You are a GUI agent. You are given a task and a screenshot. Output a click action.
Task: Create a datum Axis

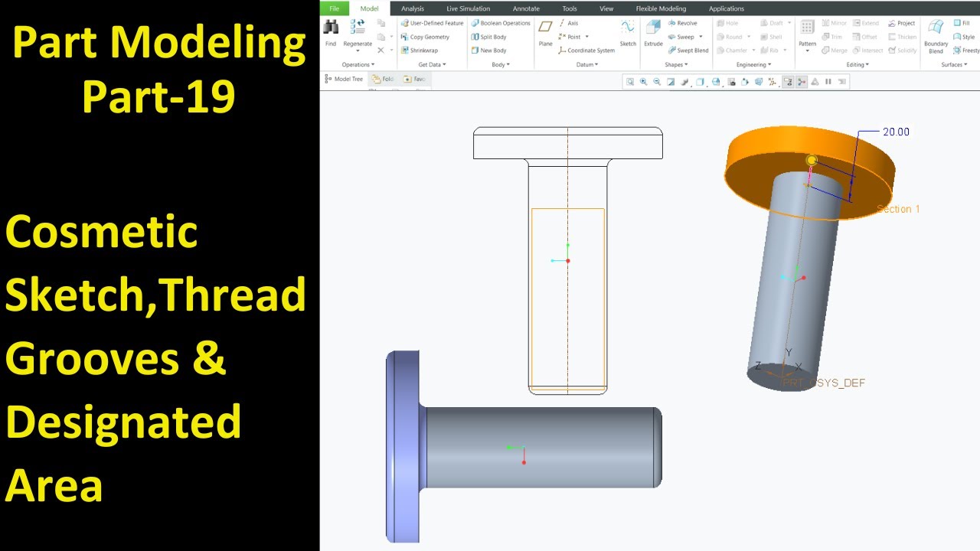(x=568, y=23)
